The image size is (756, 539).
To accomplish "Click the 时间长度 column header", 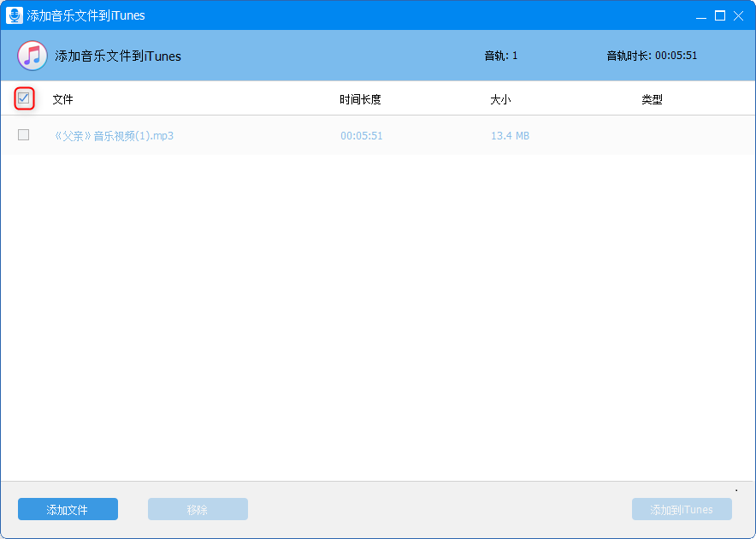I will tap(360, 99).
